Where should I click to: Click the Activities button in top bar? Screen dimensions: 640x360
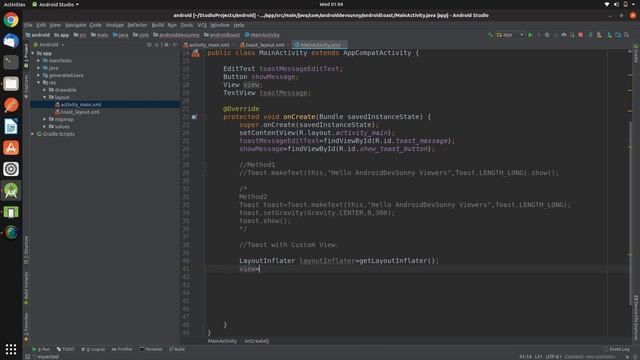click(14, 4)
